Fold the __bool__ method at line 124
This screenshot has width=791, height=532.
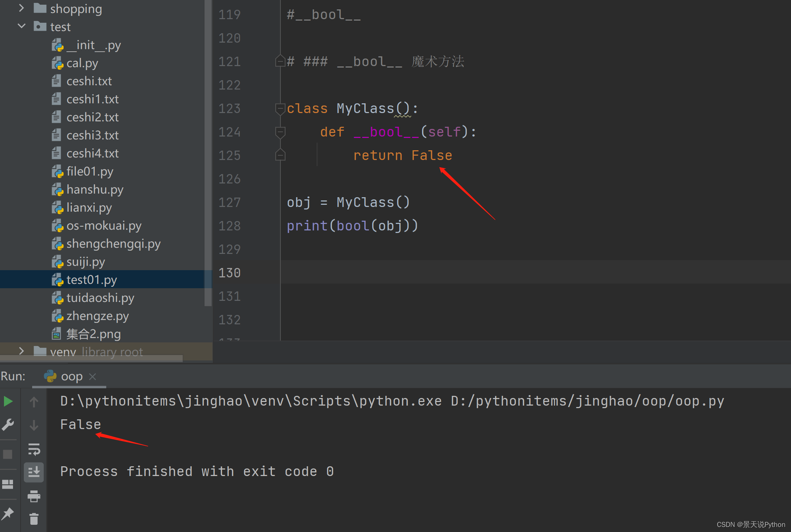tap(280, 132)
